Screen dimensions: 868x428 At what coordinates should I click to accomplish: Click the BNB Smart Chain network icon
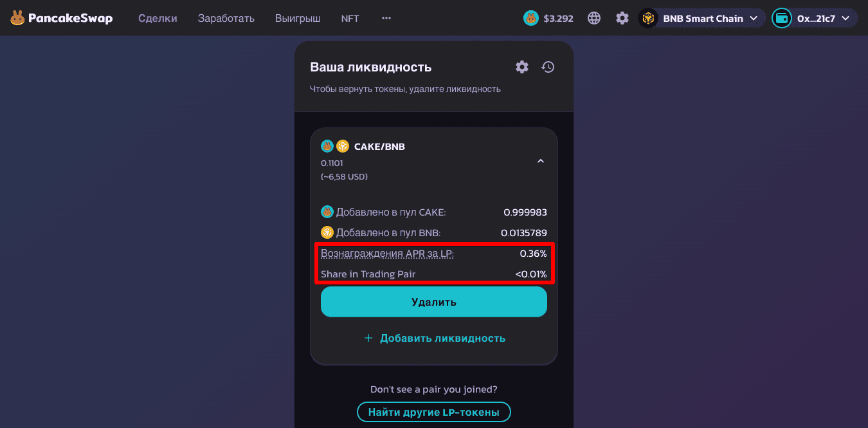648,18
